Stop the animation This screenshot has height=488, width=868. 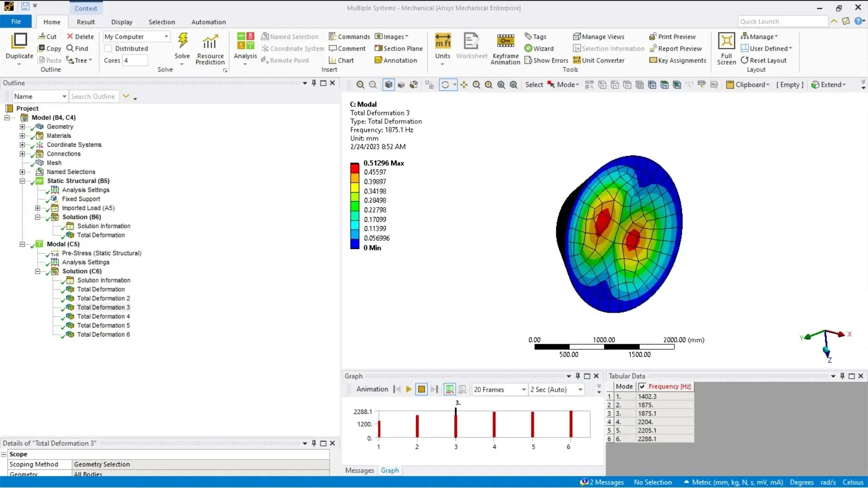pyautogui.click(x=421, y=389)
